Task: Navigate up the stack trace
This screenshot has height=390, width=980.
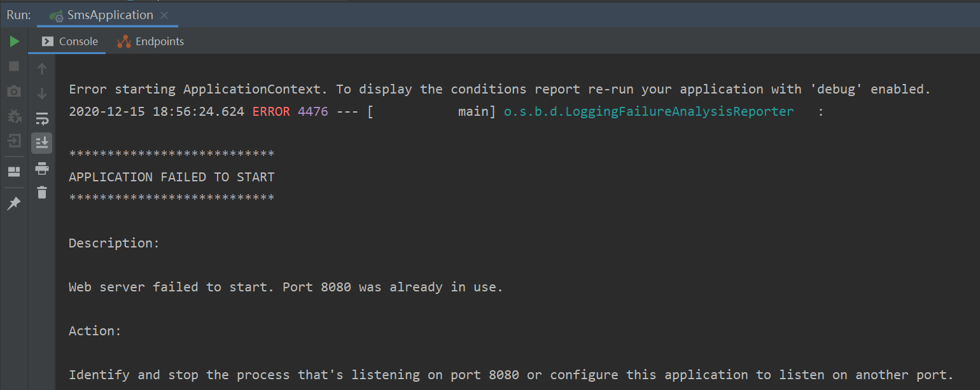Action: (41, 68)
